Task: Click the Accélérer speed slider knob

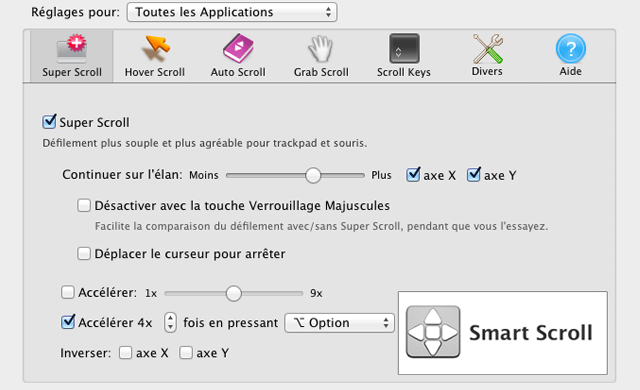Action: point(233,293)
